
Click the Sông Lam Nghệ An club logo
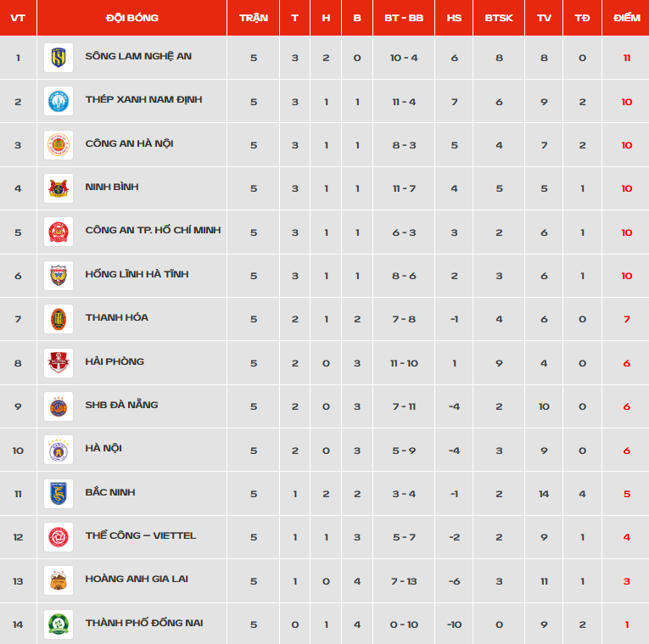coord(59,58)
